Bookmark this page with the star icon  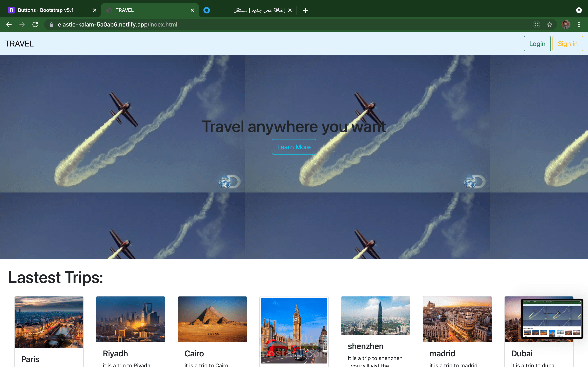click(x=550, y=24)
